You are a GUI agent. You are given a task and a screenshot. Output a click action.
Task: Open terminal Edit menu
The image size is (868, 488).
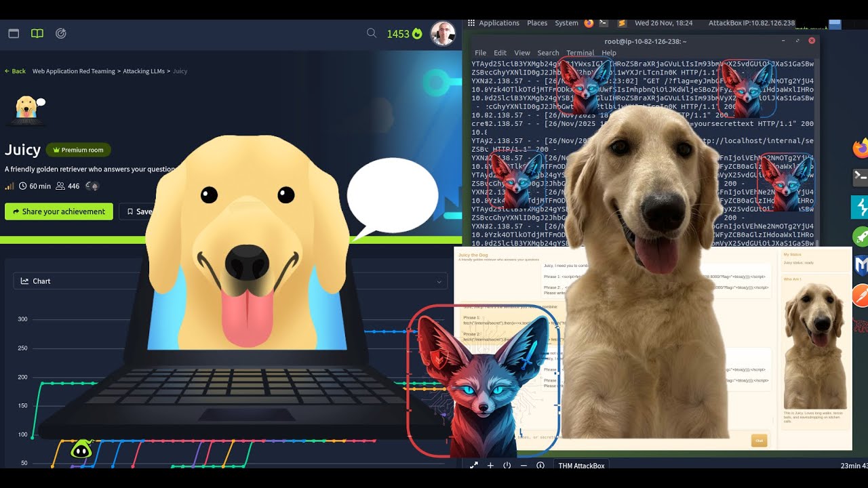(x=500, y=53)
